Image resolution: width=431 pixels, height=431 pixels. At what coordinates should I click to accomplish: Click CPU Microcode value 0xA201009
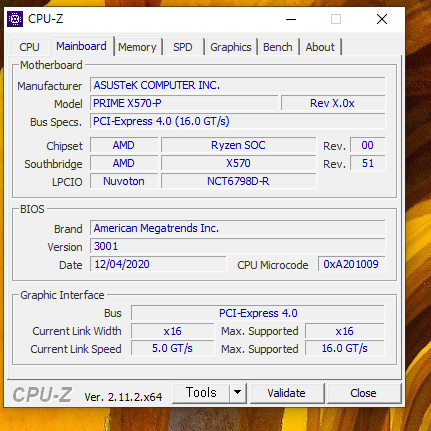tap(351, 264)
